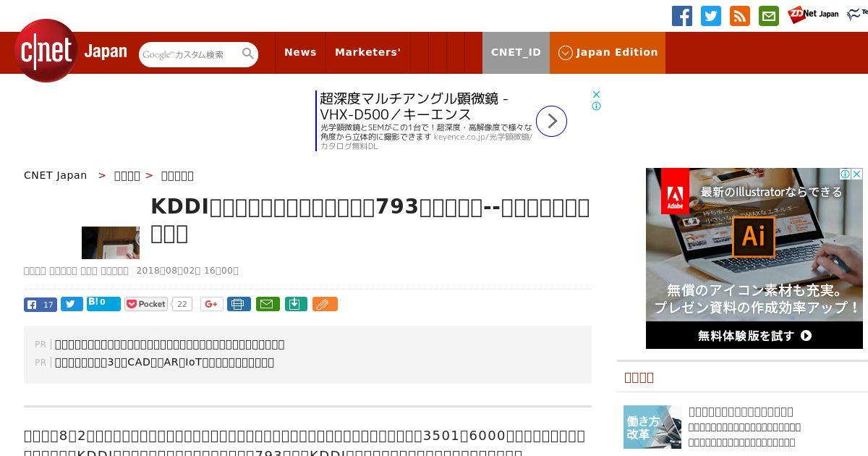Click the Keyence ad arrow button
Image resolution: width=868 pixels, height=456 pixels.
tap(551, 121)
